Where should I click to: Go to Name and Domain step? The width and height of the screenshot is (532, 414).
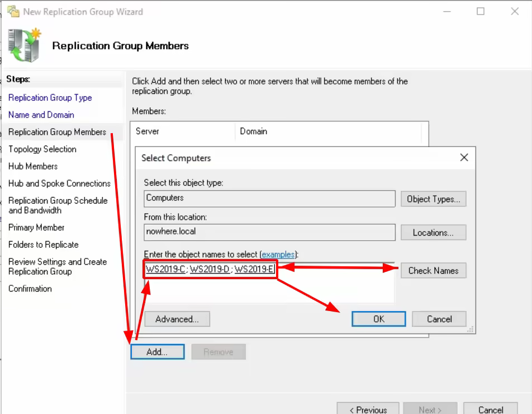(41, 115)
